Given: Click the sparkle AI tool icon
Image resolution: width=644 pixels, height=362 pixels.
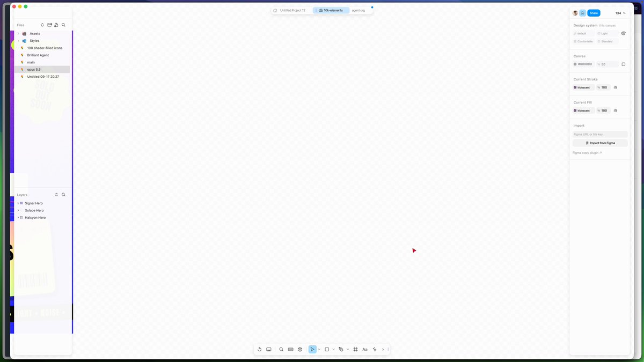Looking at the screenshot, I should coord(375,349).
